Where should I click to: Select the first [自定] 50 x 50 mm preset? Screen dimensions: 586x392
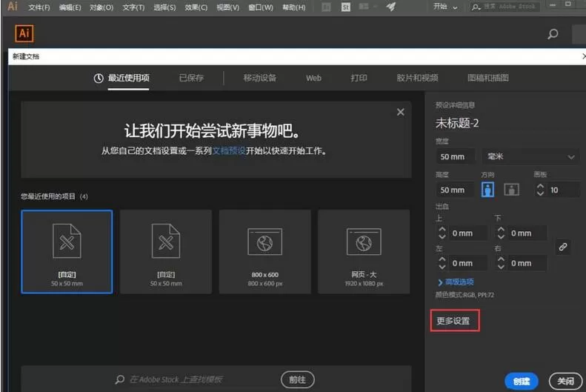click(x=67, y=251)
